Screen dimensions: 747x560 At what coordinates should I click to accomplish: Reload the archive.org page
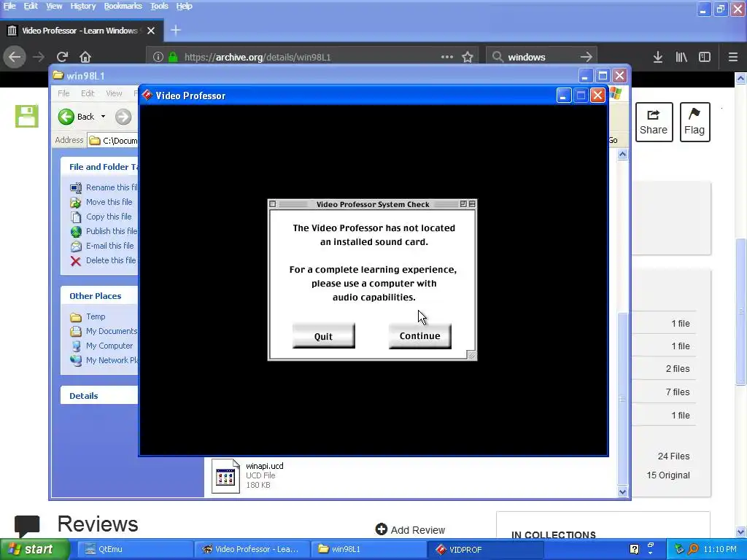pos(63,57)
